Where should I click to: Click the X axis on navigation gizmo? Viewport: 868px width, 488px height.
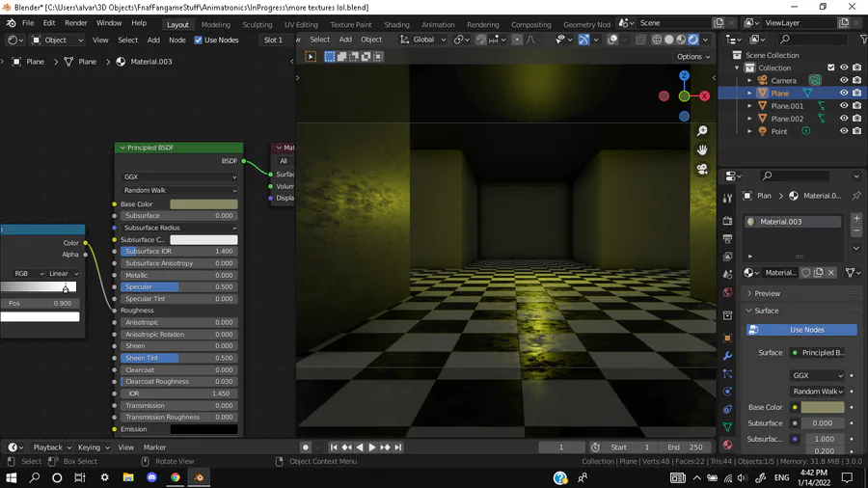point(705,96)
